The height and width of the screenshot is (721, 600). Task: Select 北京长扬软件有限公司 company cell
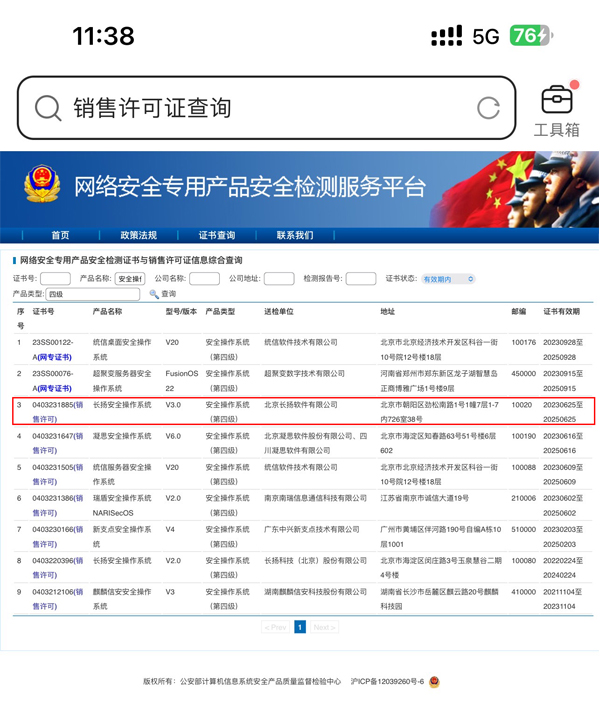(301, 405)
